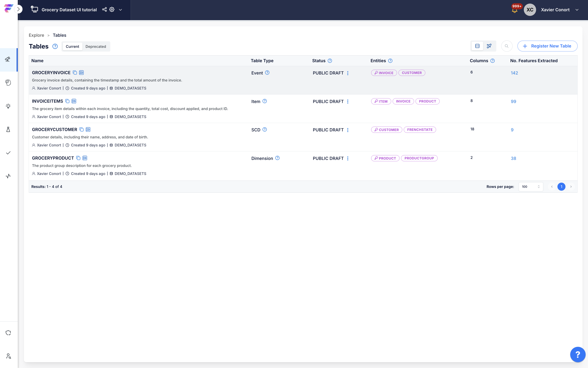
Task: Open GROCERYCUSTOMER status actions menu
Action: coord(347,130)
